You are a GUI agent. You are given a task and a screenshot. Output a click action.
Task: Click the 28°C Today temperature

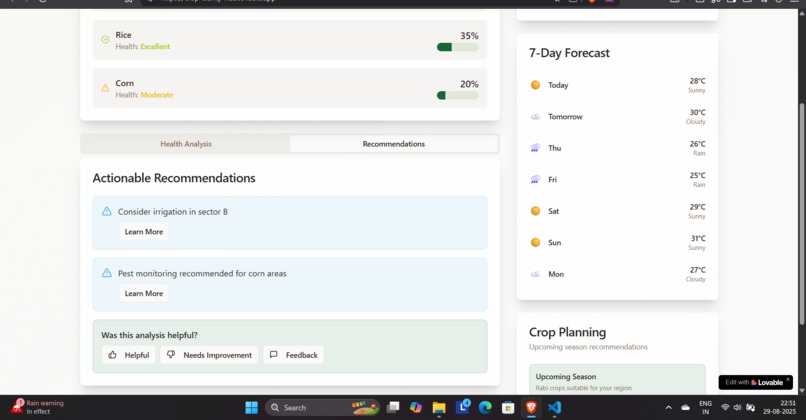pos(698,81)
